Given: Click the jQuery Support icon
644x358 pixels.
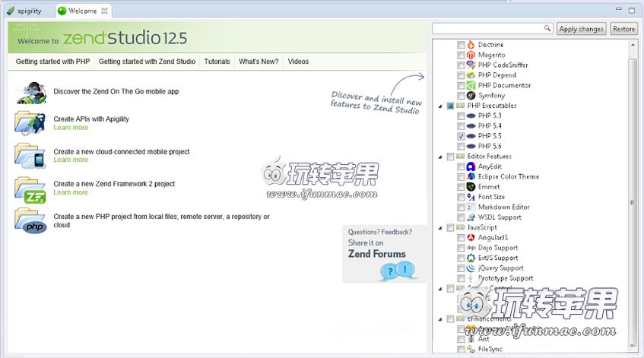Looking at the screenshot, I should 471,268.
